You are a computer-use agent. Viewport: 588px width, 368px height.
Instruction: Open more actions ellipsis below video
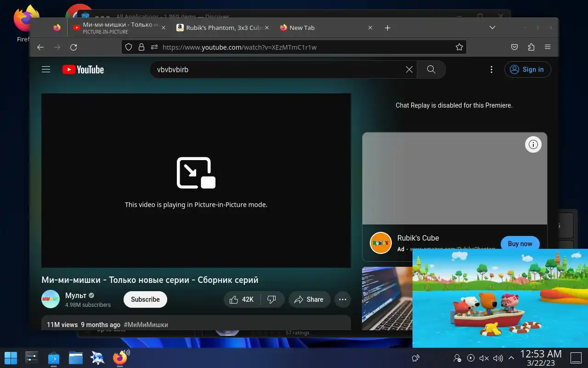point(343,299)
